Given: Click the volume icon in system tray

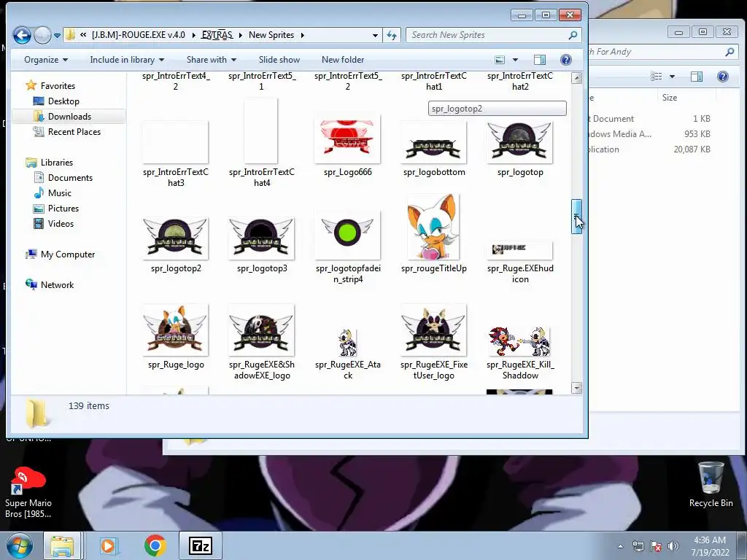Looking at the screenshot, I should 673,546.
